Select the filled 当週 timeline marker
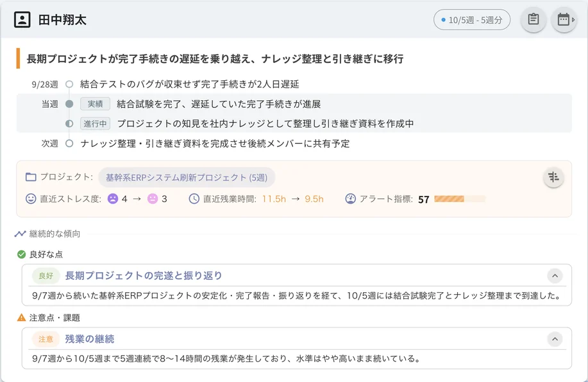The image size is (588, 382). click(69, 104)
